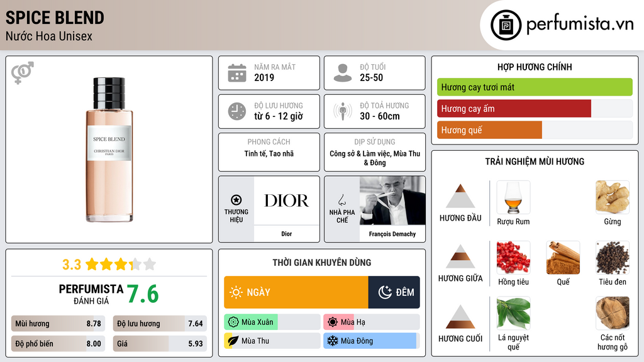This screenshot has width=644, height=362.
Task: Click the Mùa Xuân season bar
Action: tap(272, 322)
